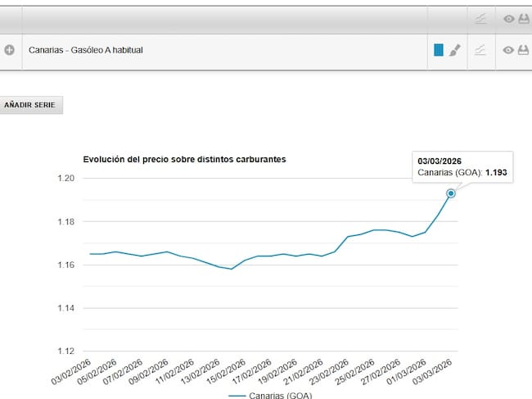The width and height of the screenshot is (532, 399).
Task: Click the line chart icon in Canarias row
Action: (480, 51)
